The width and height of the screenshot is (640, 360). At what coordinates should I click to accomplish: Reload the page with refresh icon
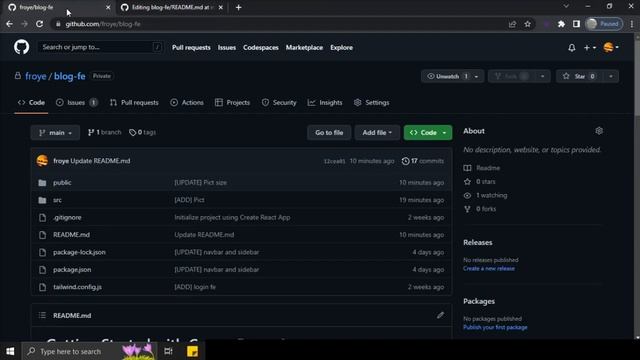pyautogui.click(x=40, y=24)
